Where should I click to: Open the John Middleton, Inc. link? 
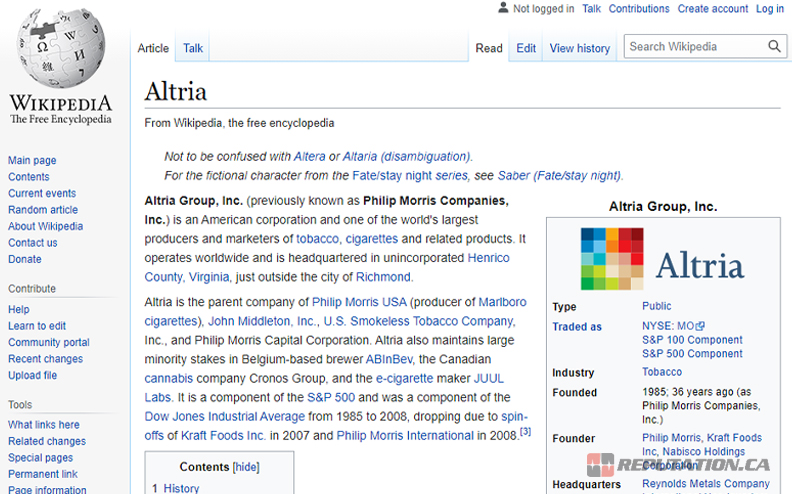[262, 321]
